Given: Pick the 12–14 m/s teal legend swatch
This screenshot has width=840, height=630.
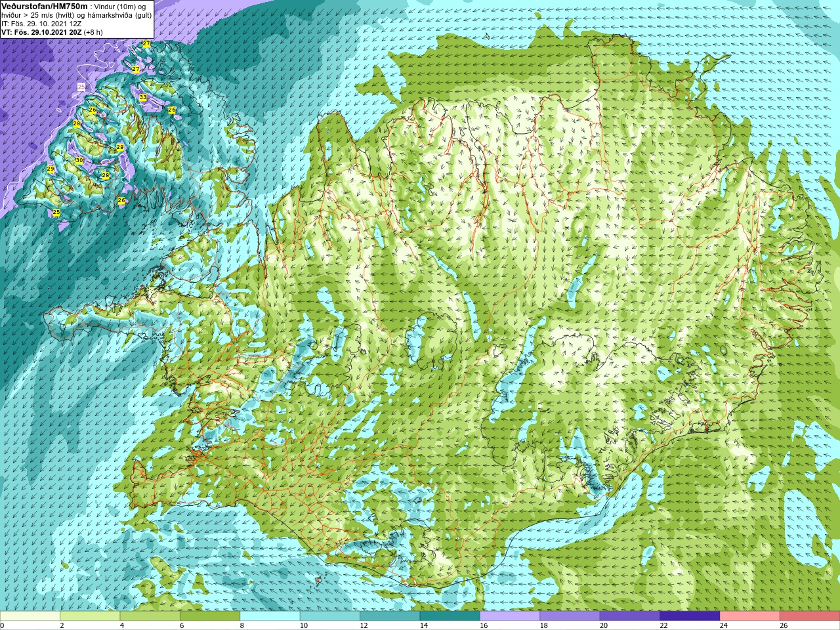Looking at the screenshot, I should pos(390,616).
